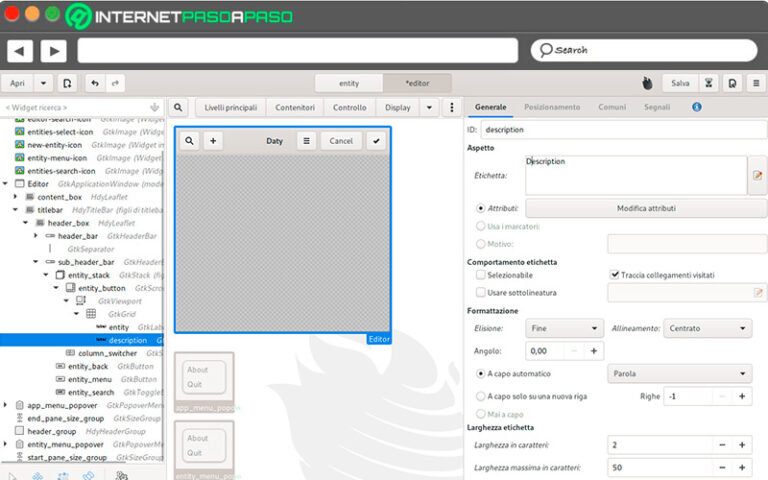768x480 pixels.
Task: Click the undo arrow in Glade toolbar
Action: click(x=95, y=83)
